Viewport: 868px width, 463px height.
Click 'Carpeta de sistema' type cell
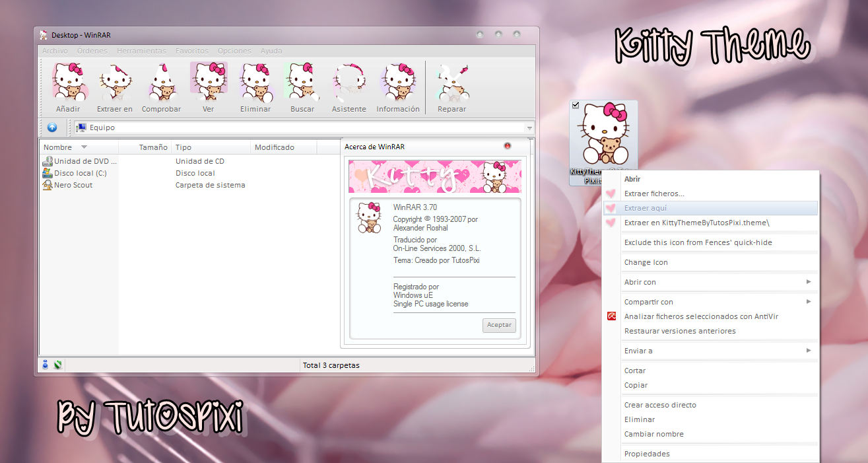coord(211,185)
